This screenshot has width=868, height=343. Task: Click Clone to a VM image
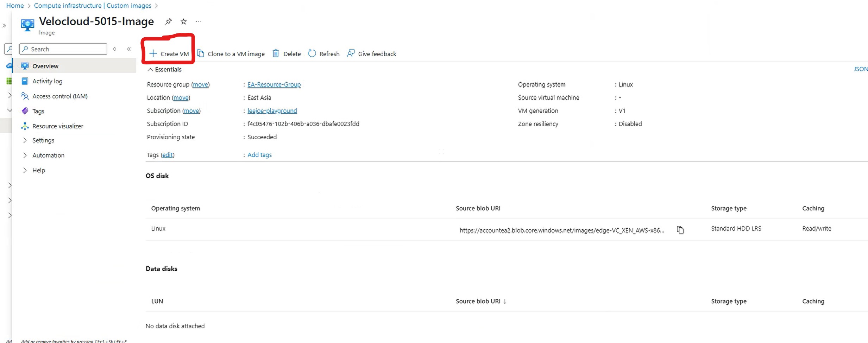pos(231,54)
